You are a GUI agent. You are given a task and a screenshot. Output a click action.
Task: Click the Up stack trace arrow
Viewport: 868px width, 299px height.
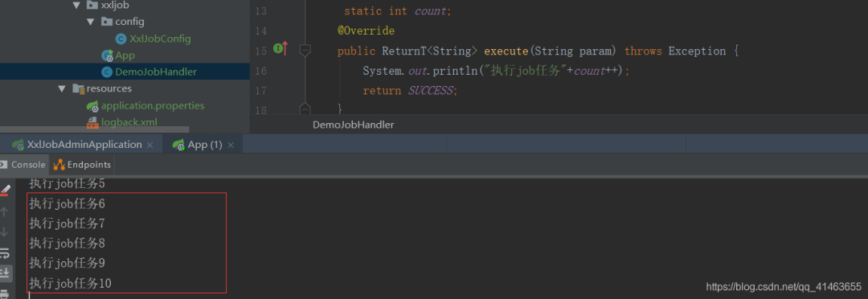[5, 211]
